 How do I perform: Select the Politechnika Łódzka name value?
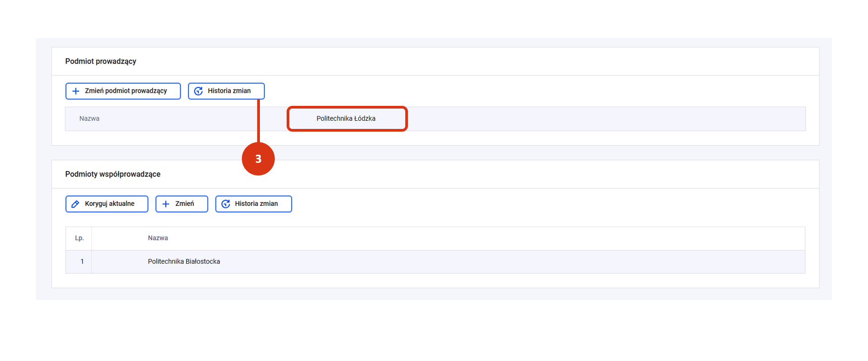pyautogui.click(x=346, y=119)
